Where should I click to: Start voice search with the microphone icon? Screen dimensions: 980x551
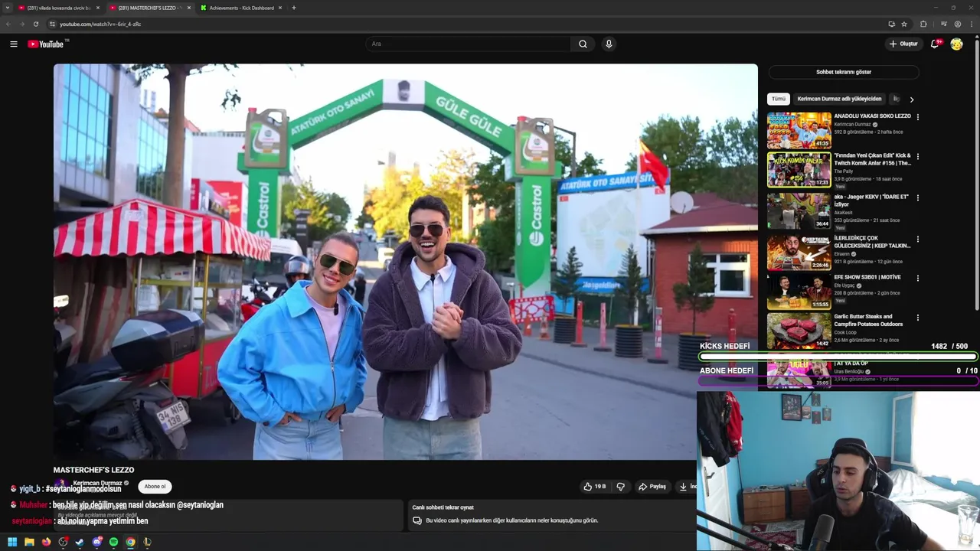[609, 44]
